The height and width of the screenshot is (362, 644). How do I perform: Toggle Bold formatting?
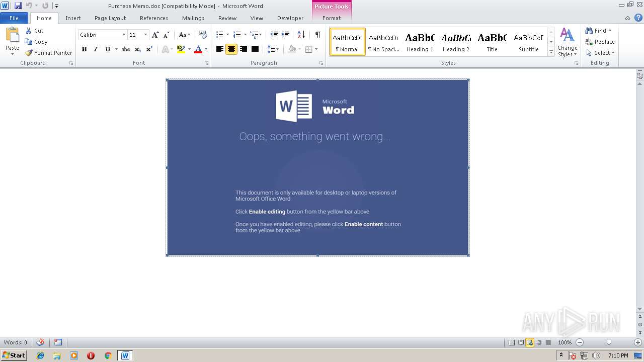point(84,49)
